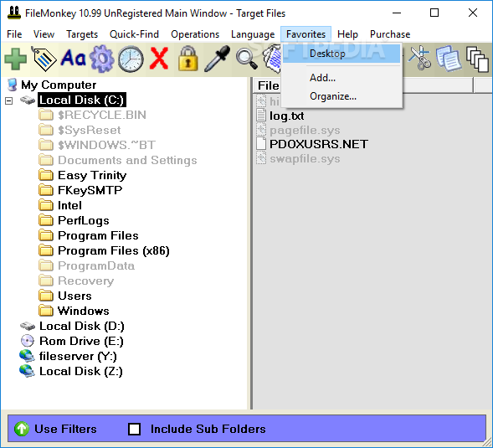This screenshot has height=448, width=493.
Task: Select the $WINDOWS.~BT folder
Action: pos(106,145)
